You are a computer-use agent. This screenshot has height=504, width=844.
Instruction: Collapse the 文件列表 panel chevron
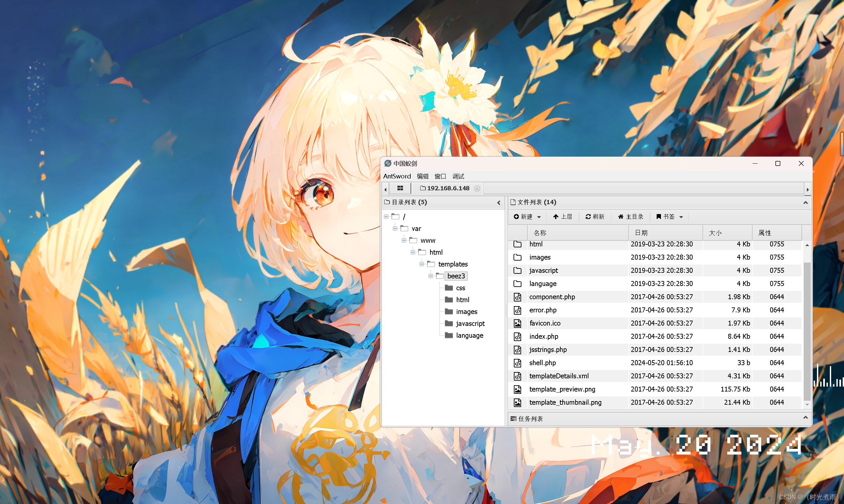point(805,203)
